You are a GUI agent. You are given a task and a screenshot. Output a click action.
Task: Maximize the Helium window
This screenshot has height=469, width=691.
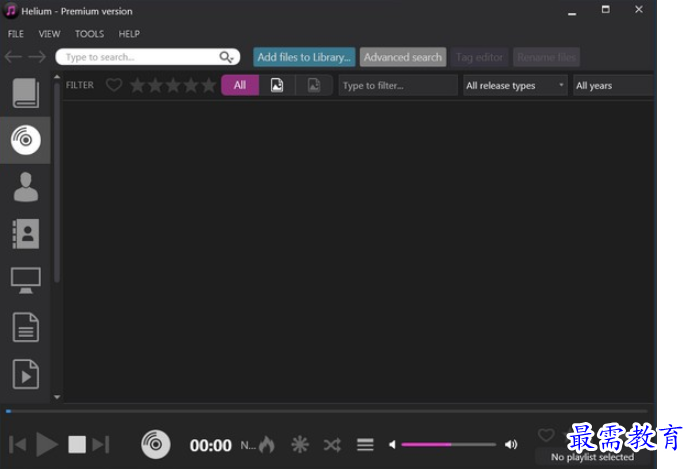tap(606, 9)
